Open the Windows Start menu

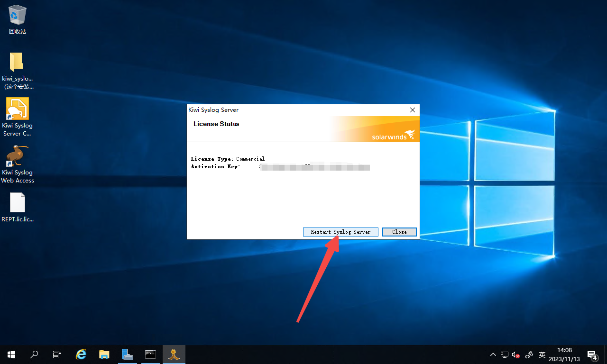point(11,354)
